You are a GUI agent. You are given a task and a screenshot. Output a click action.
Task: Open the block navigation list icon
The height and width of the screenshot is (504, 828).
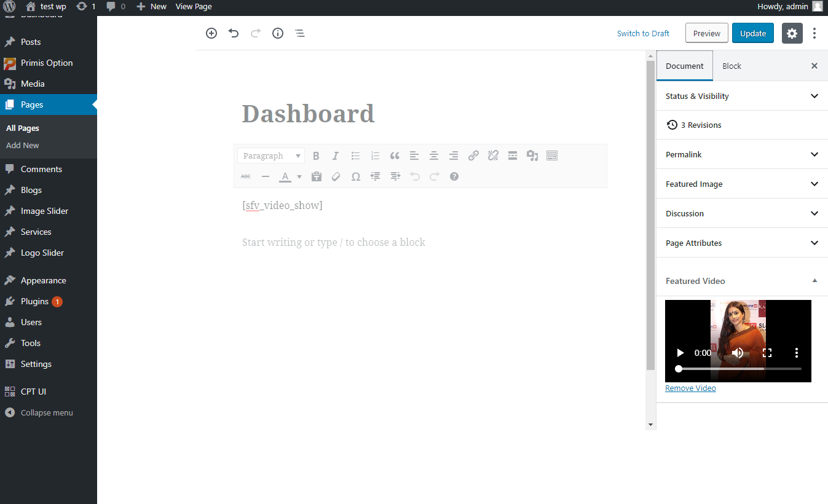[x=299, y=33]
